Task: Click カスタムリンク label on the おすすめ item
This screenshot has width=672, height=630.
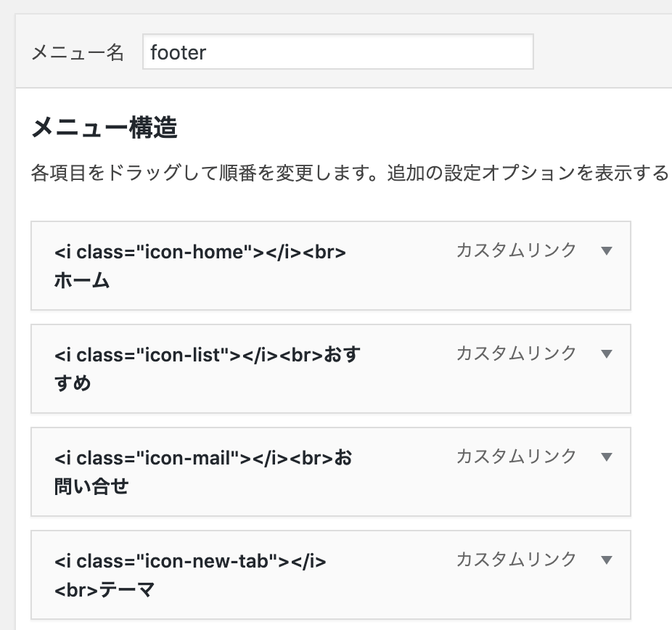Action: [x=517, y=353]
